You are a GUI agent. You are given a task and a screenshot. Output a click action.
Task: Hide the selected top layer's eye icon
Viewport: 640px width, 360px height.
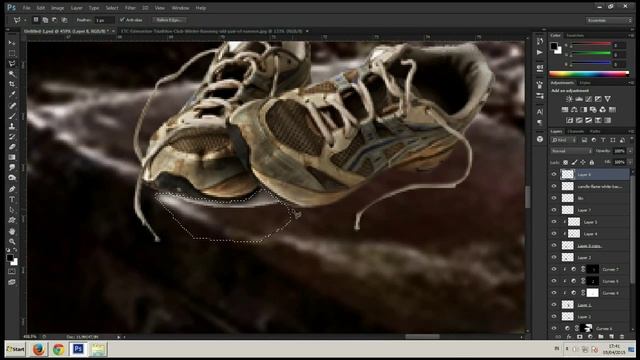pos(554,174)
